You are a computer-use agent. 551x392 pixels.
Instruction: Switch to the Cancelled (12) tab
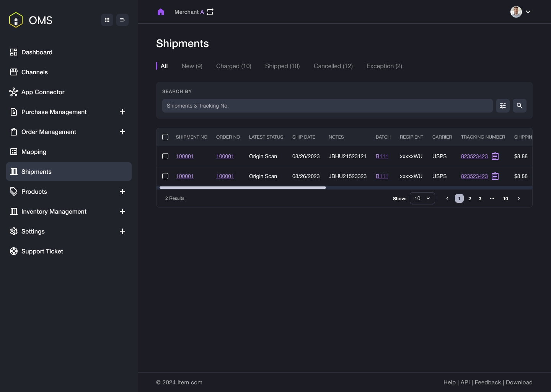point(333,66)
